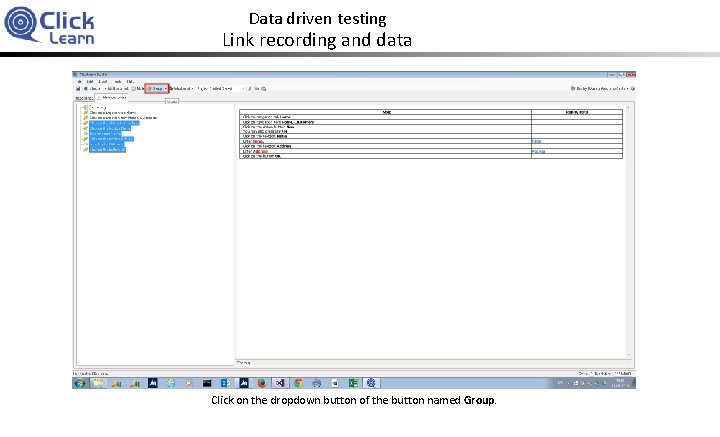Click the Note column header in the table
The height and width of the screenshot is (437, 720).
click(x=386, y=112)
